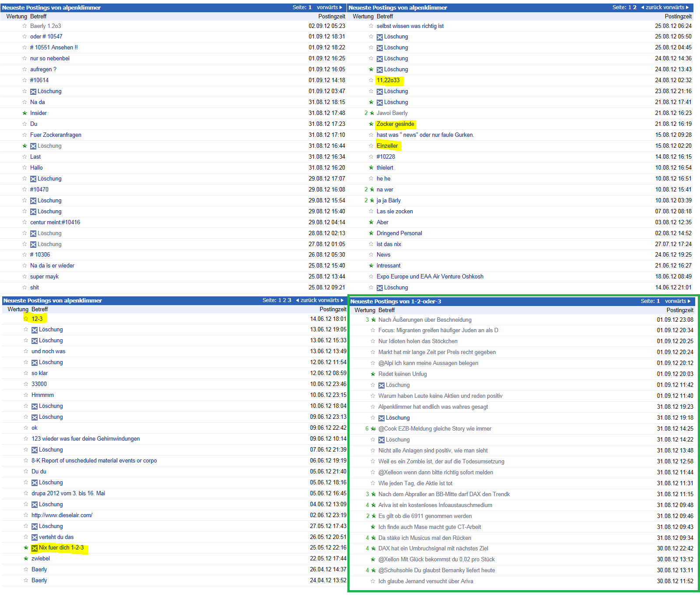Click "Betreff" column header in the 1-2-oder-3 panel

[x=386, y=310]
